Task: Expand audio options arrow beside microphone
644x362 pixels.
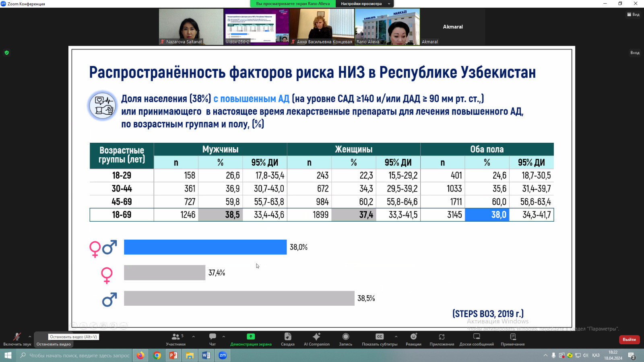Action: (x=30, y=337)
